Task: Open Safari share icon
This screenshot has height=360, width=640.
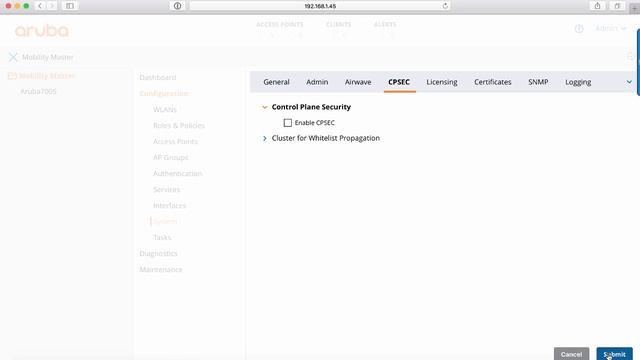Action: coord(597,6)
